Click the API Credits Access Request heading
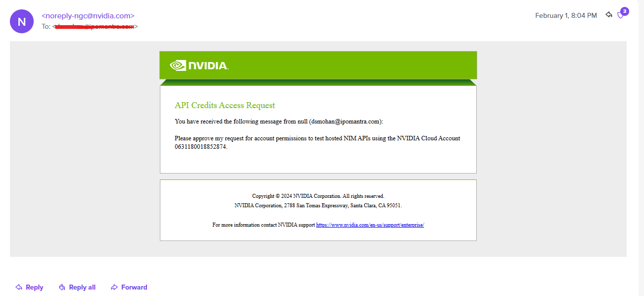Screen dimensions: 644x296 point(225,105)
